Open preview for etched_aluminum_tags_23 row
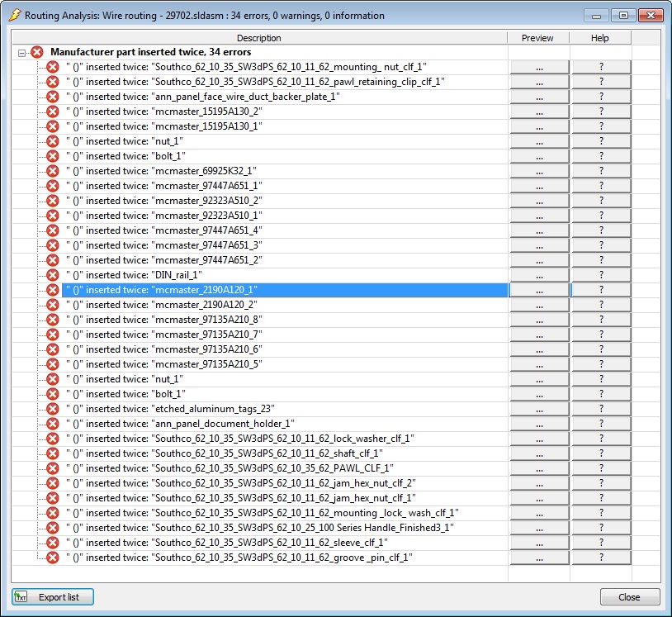Screen dimensions: 672x617 [540, 409]
